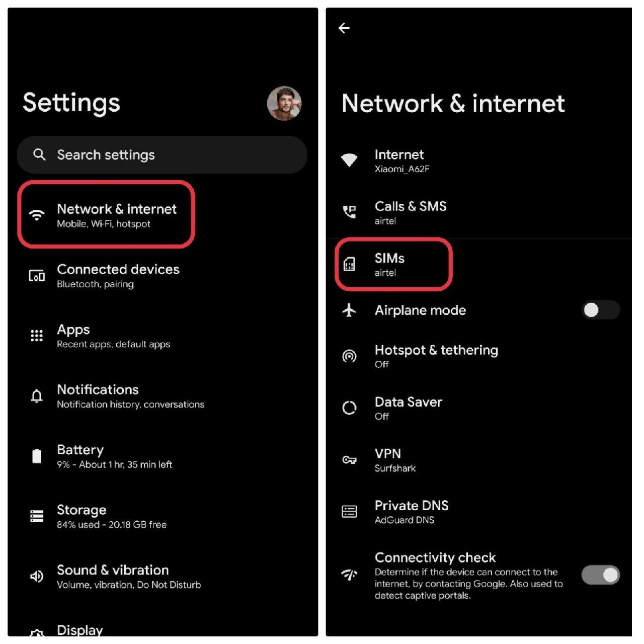
Task: Click the Search settings field
Action: coord(162,155)
